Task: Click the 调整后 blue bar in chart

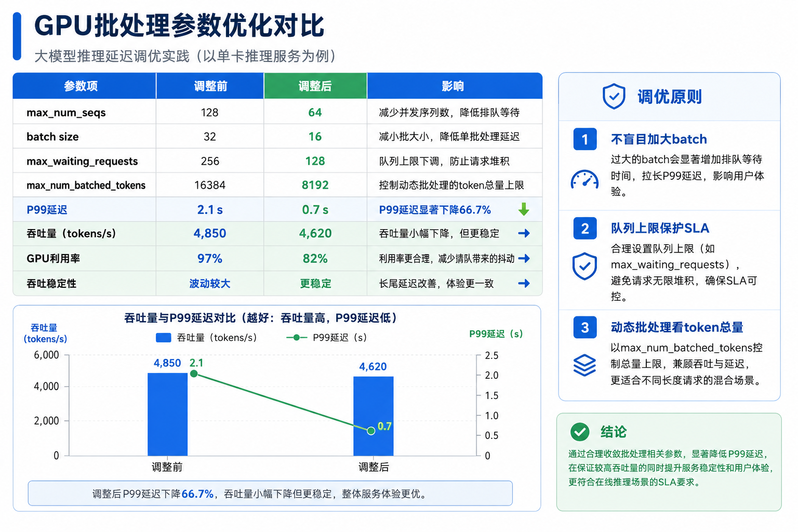Action: pyautogui.click(x=373, y=416)
